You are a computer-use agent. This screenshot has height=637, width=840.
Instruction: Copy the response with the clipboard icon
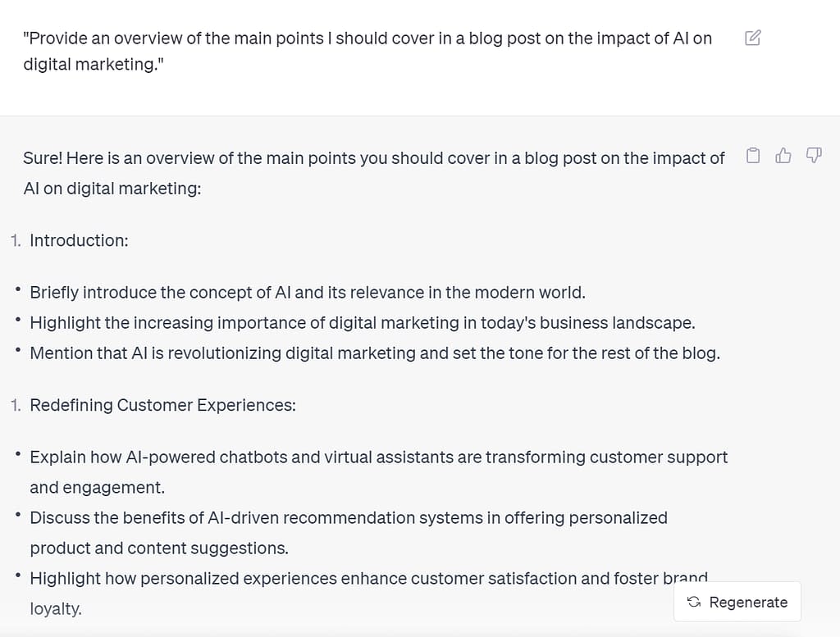[753, 156]
